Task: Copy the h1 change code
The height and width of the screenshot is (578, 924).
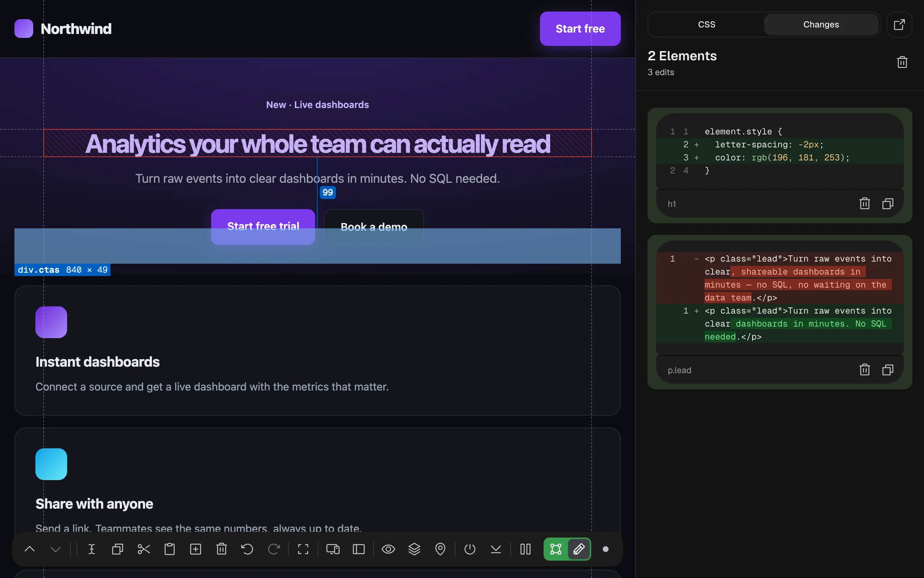Action: tap(888, 203)
